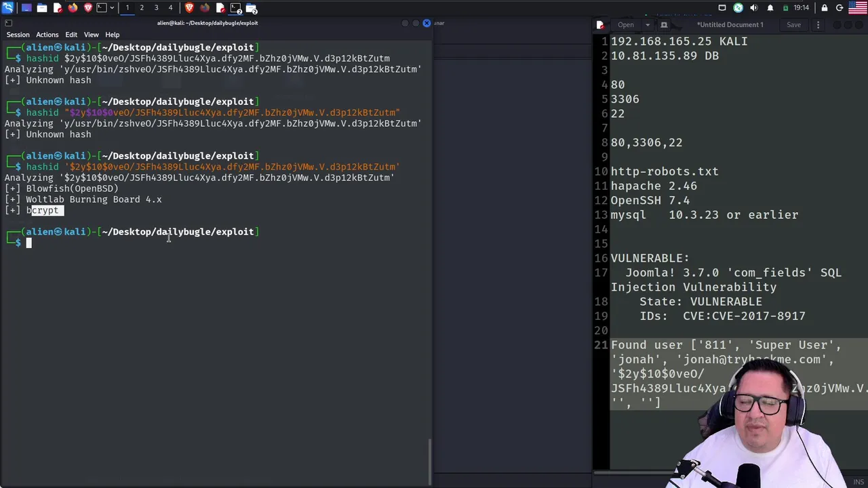Click the 19:14 clock in panel

801,8
